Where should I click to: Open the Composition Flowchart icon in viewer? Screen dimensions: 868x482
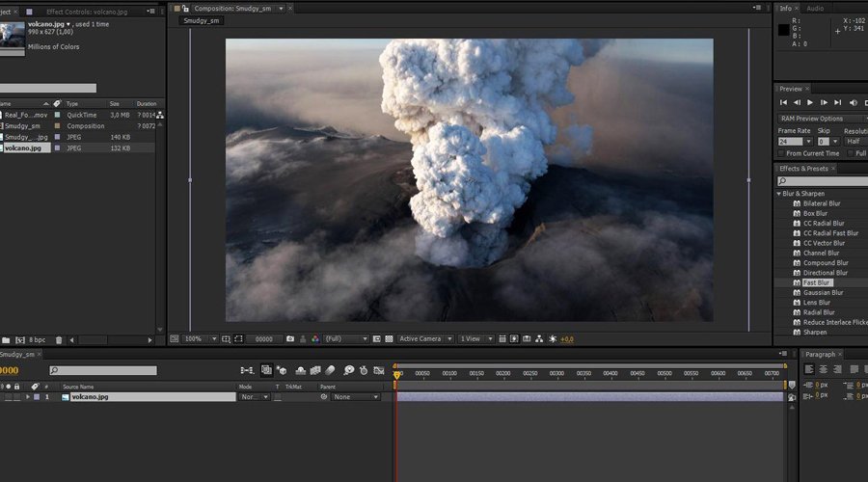[x=539, y=338]
